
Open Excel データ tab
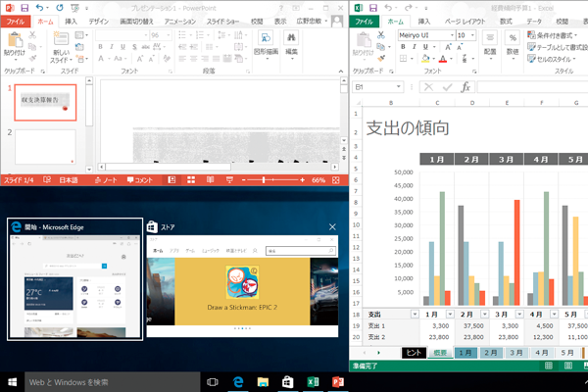tap(534, 22)
